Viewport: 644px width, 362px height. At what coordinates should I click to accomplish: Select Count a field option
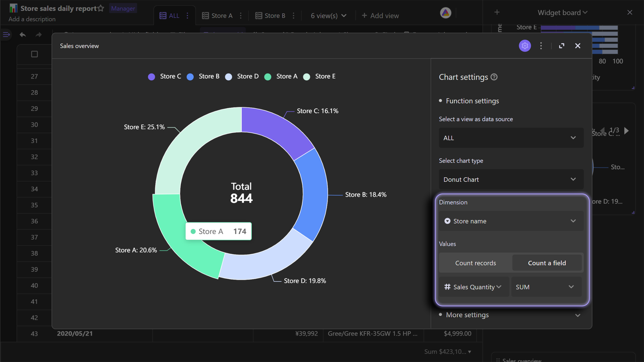pos(547,263)
